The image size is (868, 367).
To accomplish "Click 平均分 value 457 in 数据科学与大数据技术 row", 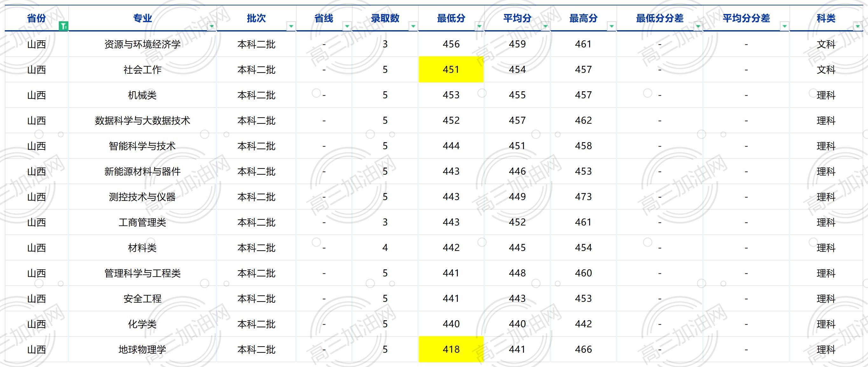I will pos(517,120).
